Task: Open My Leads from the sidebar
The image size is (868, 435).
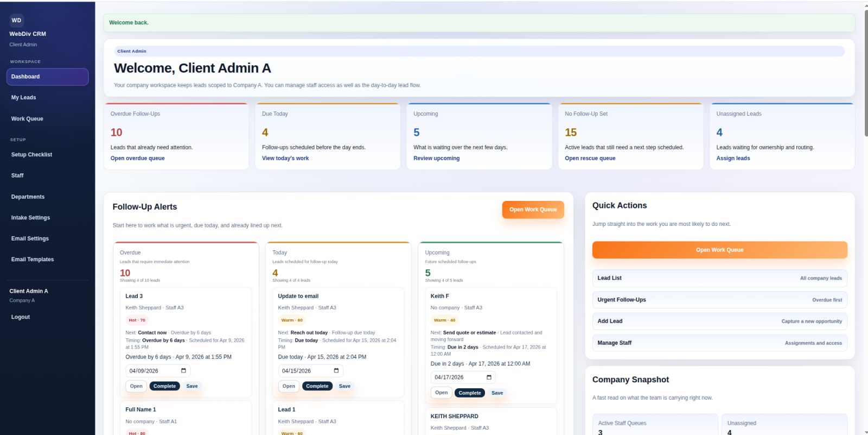Action: [23, 98]
